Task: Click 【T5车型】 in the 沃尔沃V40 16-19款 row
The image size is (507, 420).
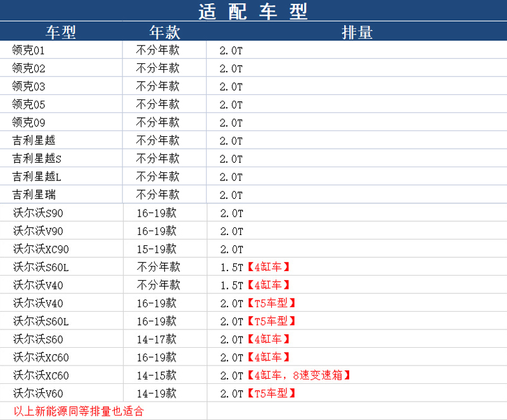Action: pyautogui.click(x=272, y=303)
